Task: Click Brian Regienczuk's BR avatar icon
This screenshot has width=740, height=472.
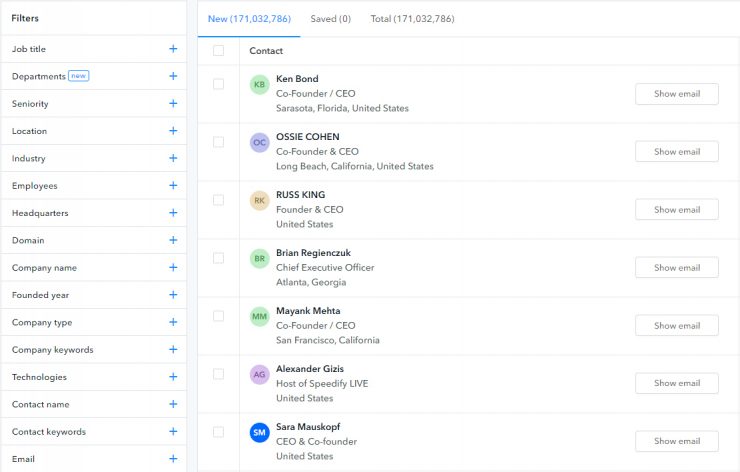Action: (260, 259)
